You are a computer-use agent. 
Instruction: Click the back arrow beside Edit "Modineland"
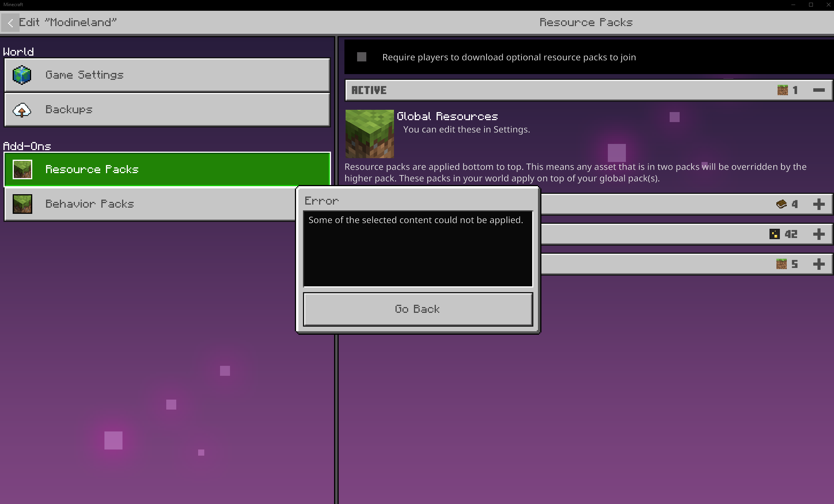(x=10, y=23)
